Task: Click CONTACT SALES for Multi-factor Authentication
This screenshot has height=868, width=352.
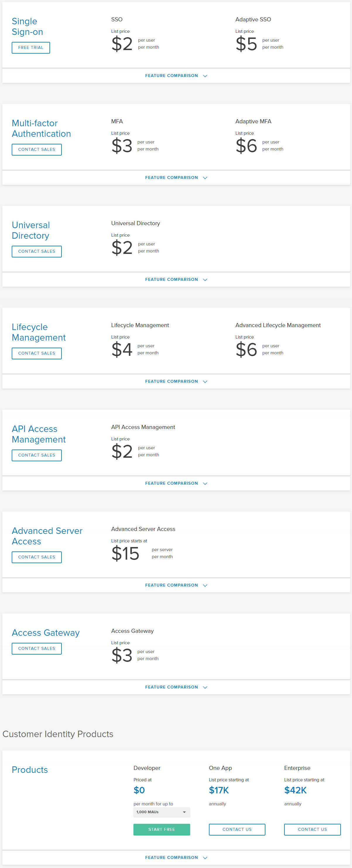Action: point(36,149)
